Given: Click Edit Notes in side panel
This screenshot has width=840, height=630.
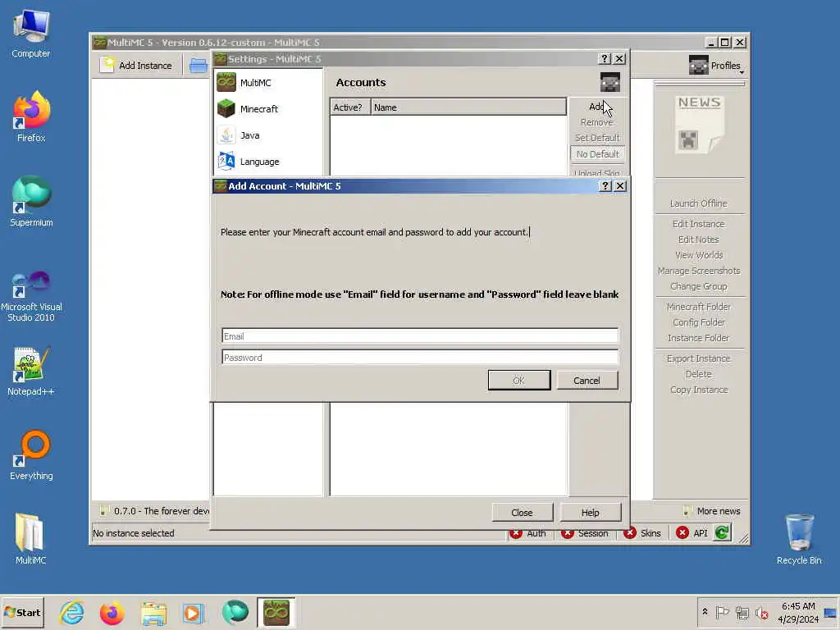Looking at the screenshot, I should pyautogui.click(x=699, y=240).
